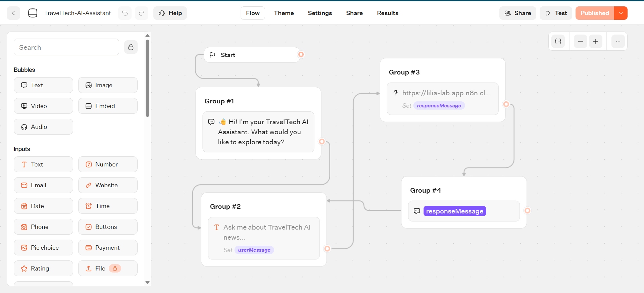Open the Settings tab
644x293 pixels.
click(x=320, y=13)
